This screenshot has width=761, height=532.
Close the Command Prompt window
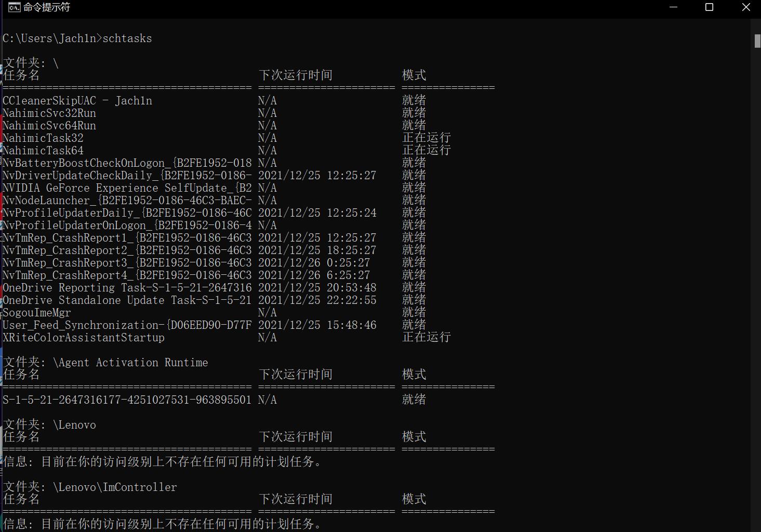click(x=745, y=7)
